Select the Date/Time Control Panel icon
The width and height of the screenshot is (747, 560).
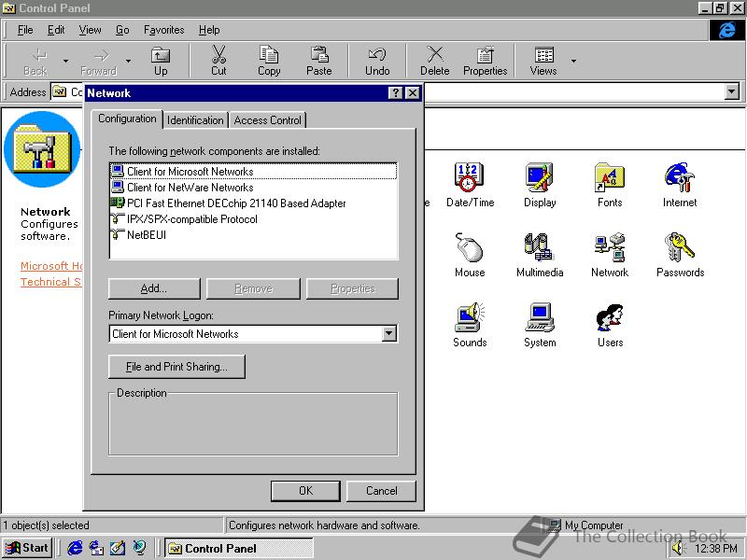470,185
